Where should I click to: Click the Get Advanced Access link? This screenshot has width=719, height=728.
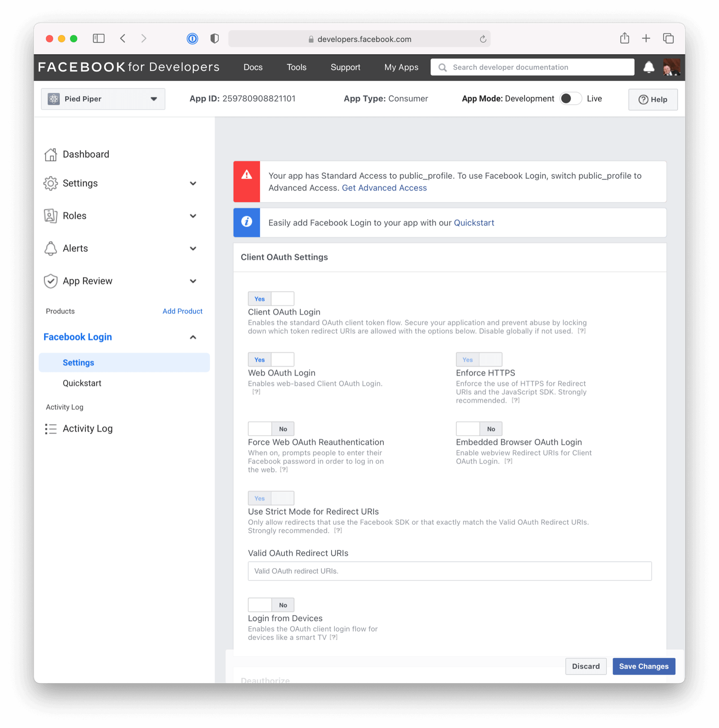(384, 188)
